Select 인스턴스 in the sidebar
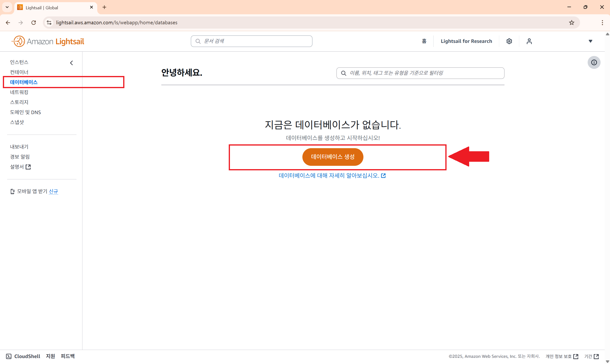This screenshot has height=364, width=610. click(x=19, y=62)
